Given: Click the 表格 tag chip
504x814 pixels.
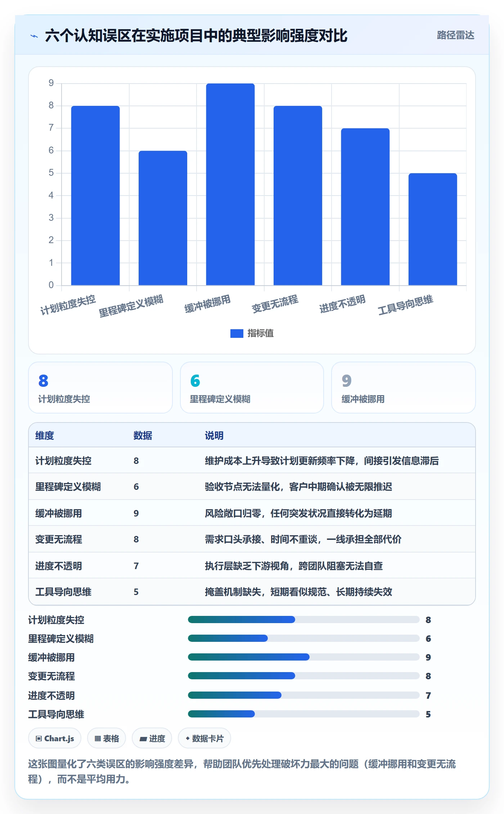Looking at the screenshot, I should click(107, 738).
